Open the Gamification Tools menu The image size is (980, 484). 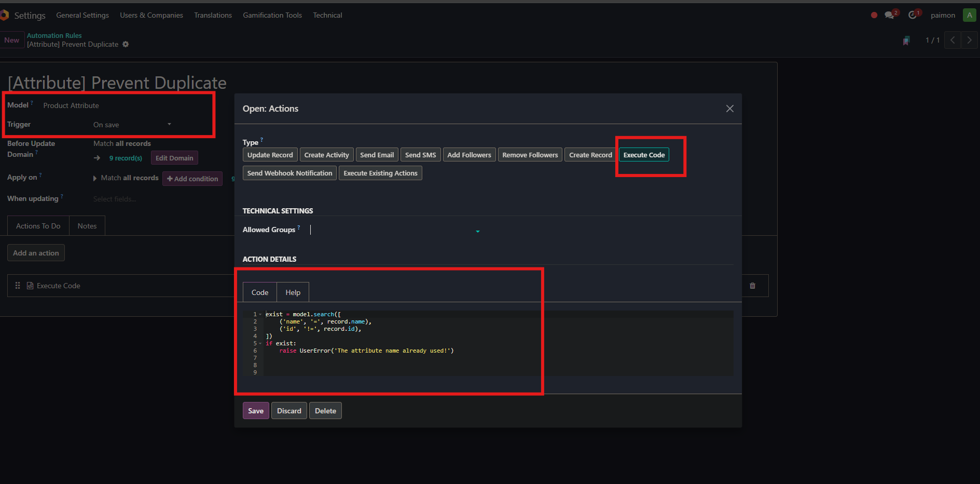click(x=272, y=15)
